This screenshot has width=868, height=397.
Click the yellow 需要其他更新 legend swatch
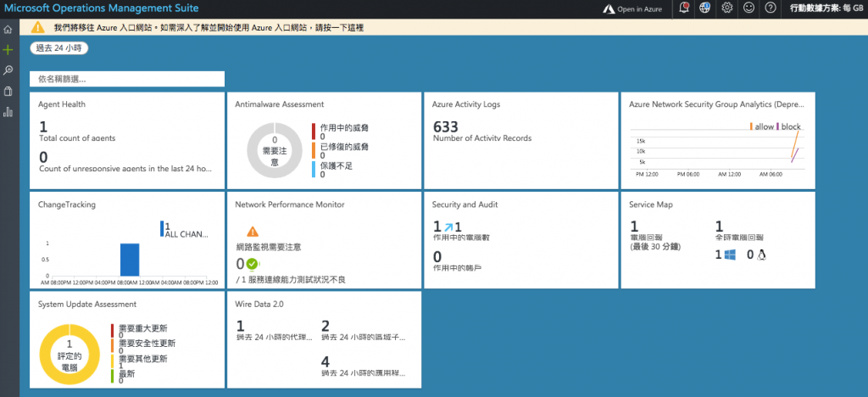pos(113,361)
